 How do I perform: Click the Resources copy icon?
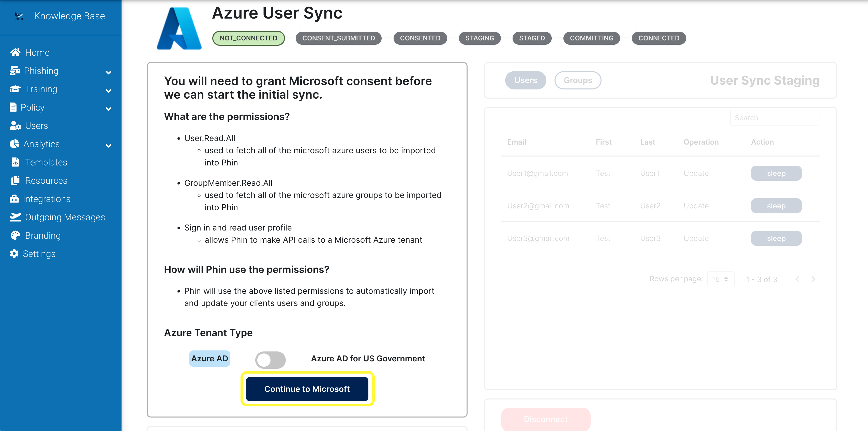(16, 180)
